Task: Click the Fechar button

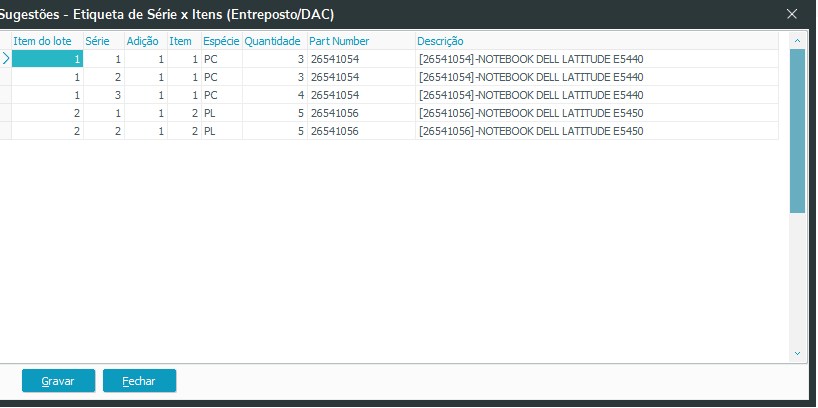Action: (x=139, y=381)
